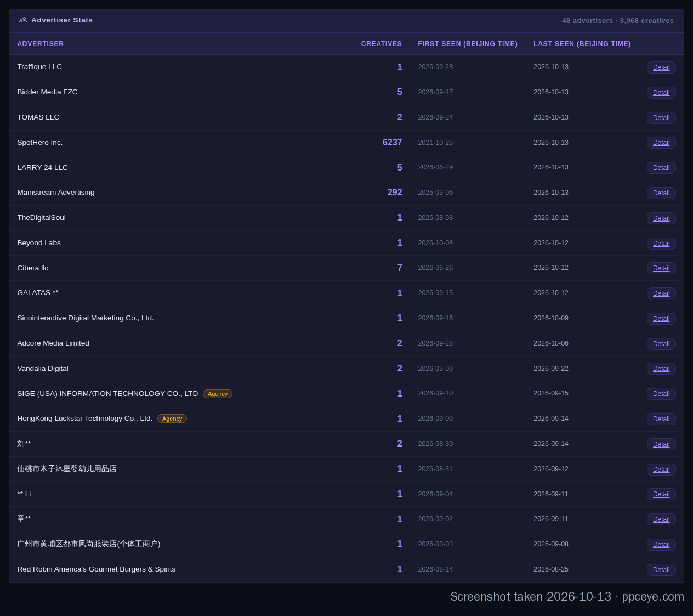The height and width of the screenshot is (616, 693).
Task: Open Detail for TheDigitalSoul
Action: [x=661, y=218]
